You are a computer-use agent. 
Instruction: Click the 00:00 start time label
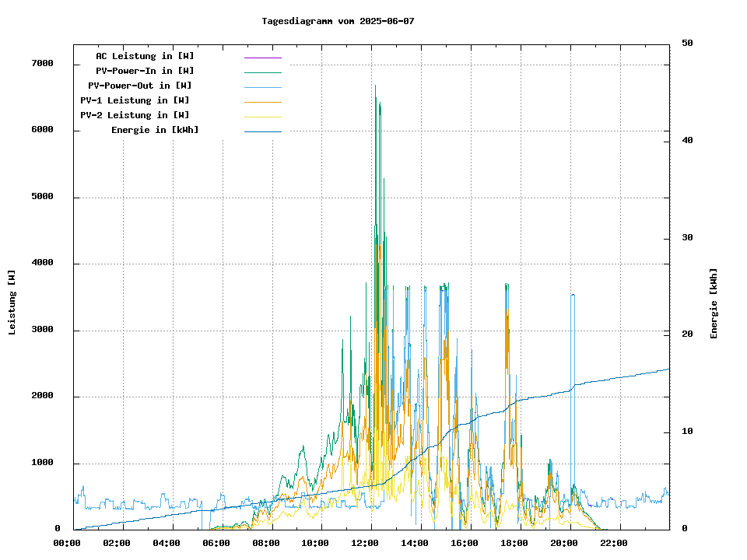coord(67,543)
